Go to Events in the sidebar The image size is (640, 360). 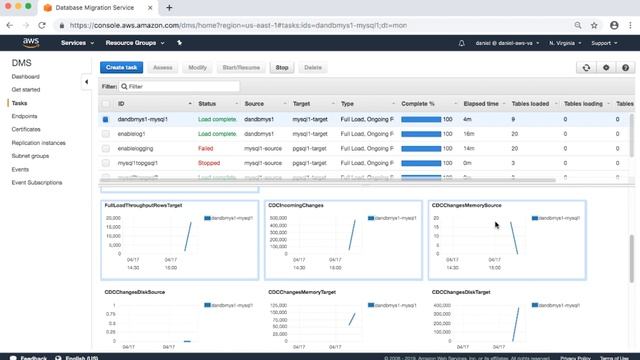point(20,169)
